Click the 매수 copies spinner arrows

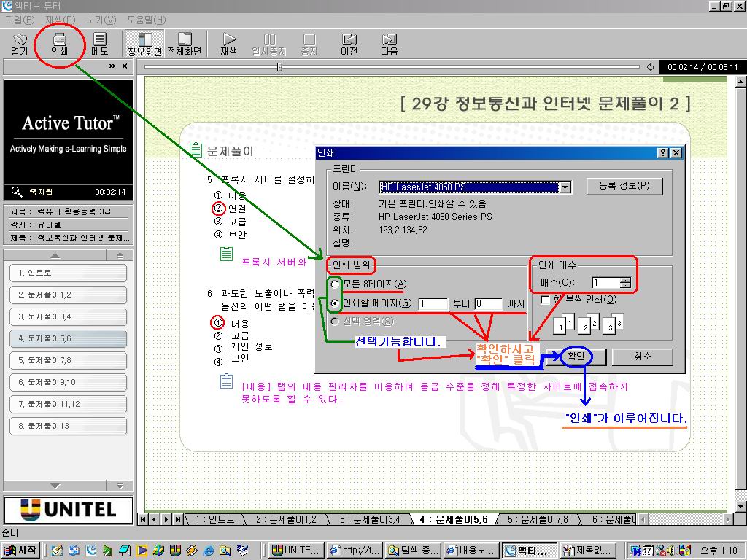[x=625, y=283]
